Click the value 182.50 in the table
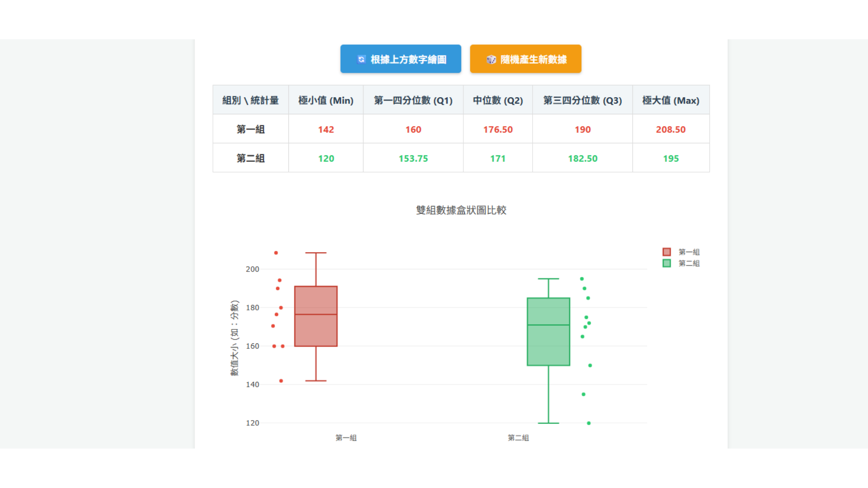 pyautogui.click(x=582, y=158)
